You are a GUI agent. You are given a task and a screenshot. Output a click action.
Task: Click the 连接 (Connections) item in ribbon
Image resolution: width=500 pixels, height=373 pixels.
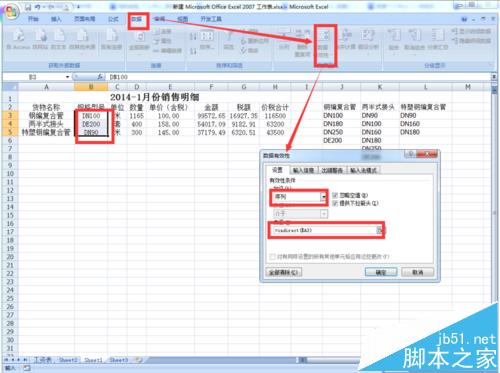point(162,32)
